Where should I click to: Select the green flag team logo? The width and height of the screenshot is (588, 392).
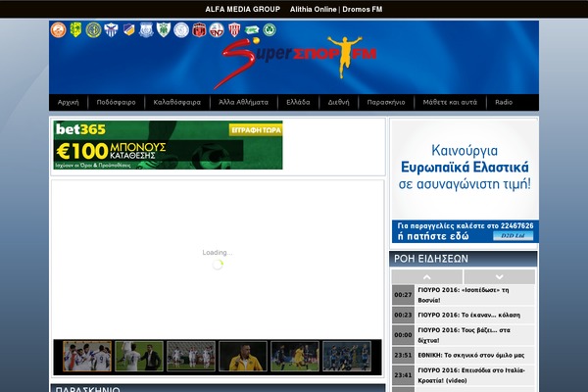tap(252, 30)
